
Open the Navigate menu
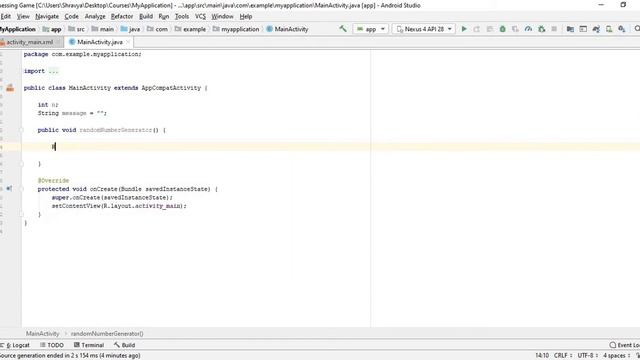(x=47, y=16)
